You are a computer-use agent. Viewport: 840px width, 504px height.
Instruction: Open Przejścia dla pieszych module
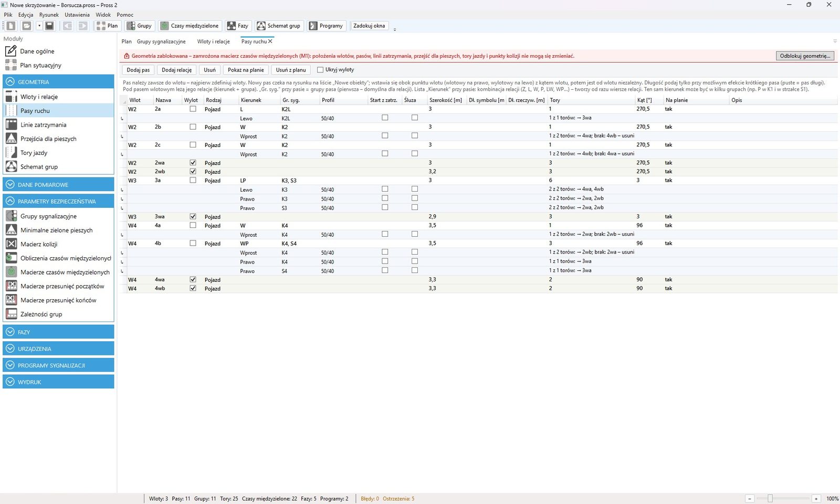(x=48, y=139)
